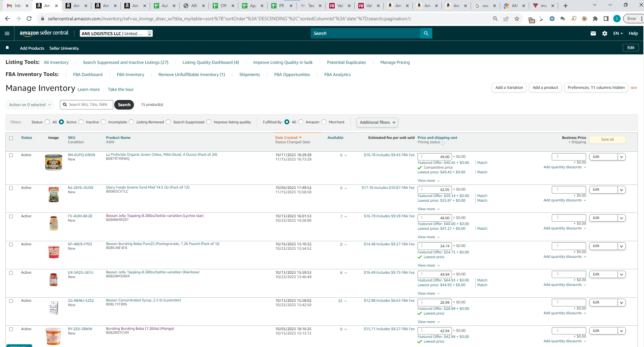Open FBA Dashboard tool tab
Image resolution: width=644 pixels, height=347 pixels.
click(88, 75)
